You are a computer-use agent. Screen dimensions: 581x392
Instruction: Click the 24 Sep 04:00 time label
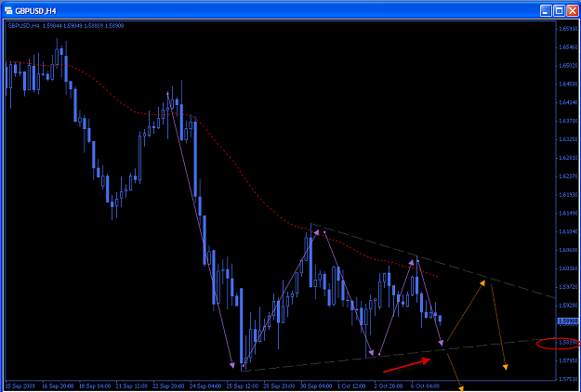(x=206, y=385)
